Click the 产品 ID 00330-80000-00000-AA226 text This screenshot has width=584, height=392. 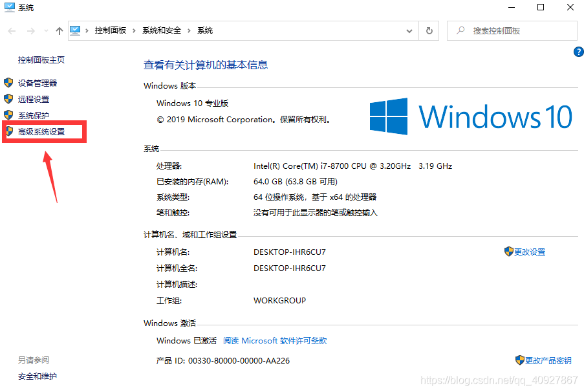tap(222, 361)
